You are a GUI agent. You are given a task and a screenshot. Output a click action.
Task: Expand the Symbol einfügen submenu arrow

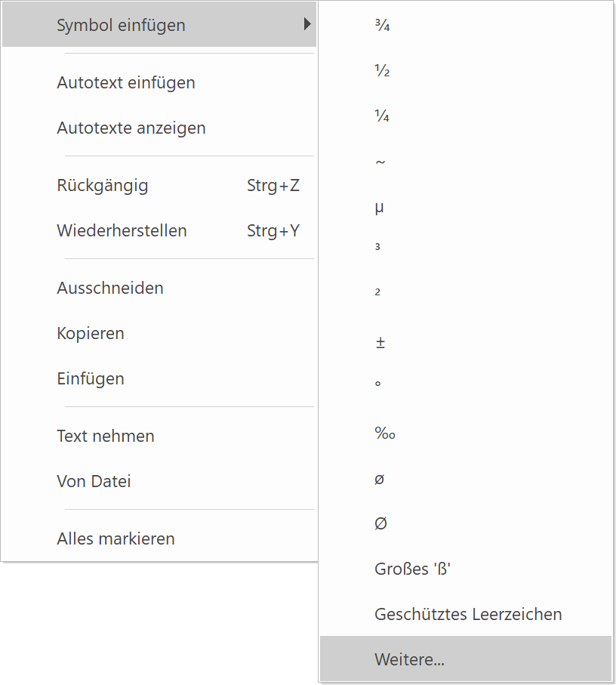[306, 25]
